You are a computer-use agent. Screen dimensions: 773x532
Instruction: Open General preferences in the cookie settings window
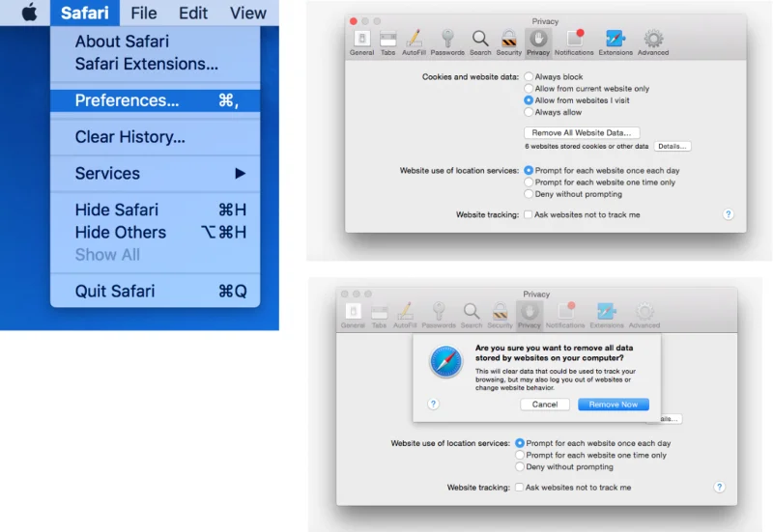point(361,42)
